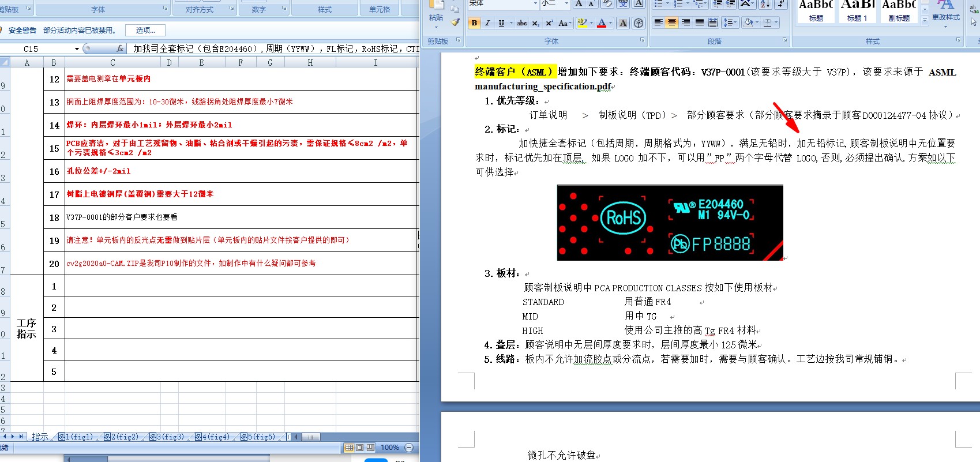The height and width of the screenshot is (462, 980).
Task: Click 选项... button in Excel security warning
Action: [x=145, y=30]
